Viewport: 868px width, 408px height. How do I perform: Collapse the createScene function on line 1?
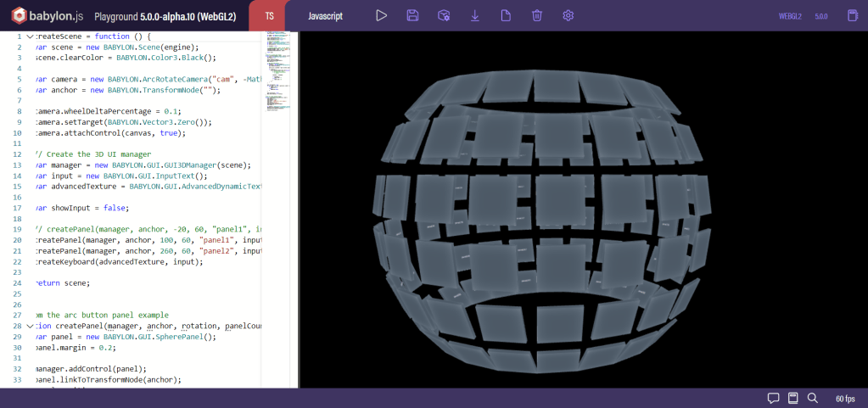(30, 36)
